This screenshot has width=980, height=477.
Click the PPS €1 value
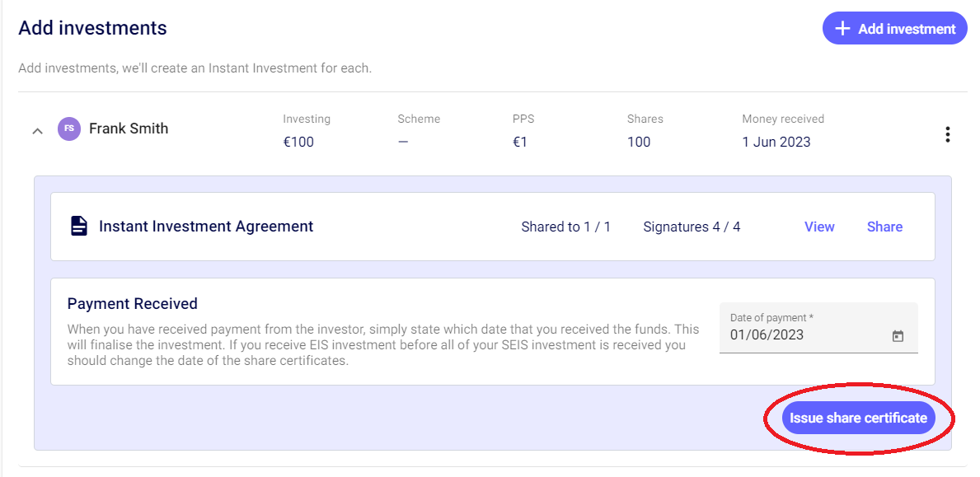tap(519, 142)
